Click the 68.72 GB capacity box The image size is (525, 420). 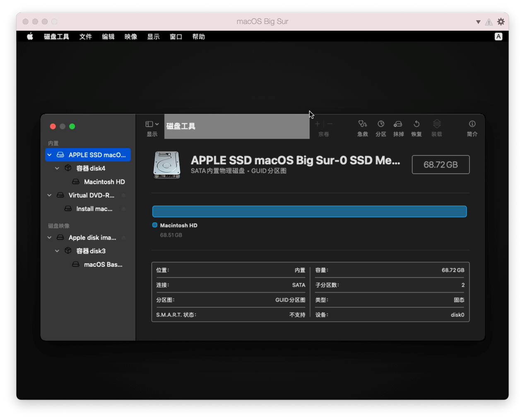[441, 165]
